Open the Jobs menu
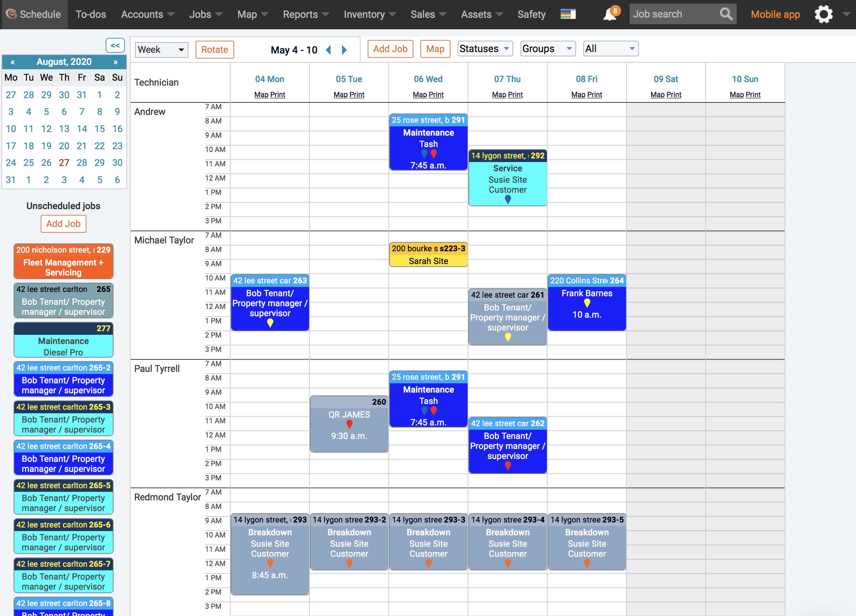The image size is (856, 616). point(201,14)
